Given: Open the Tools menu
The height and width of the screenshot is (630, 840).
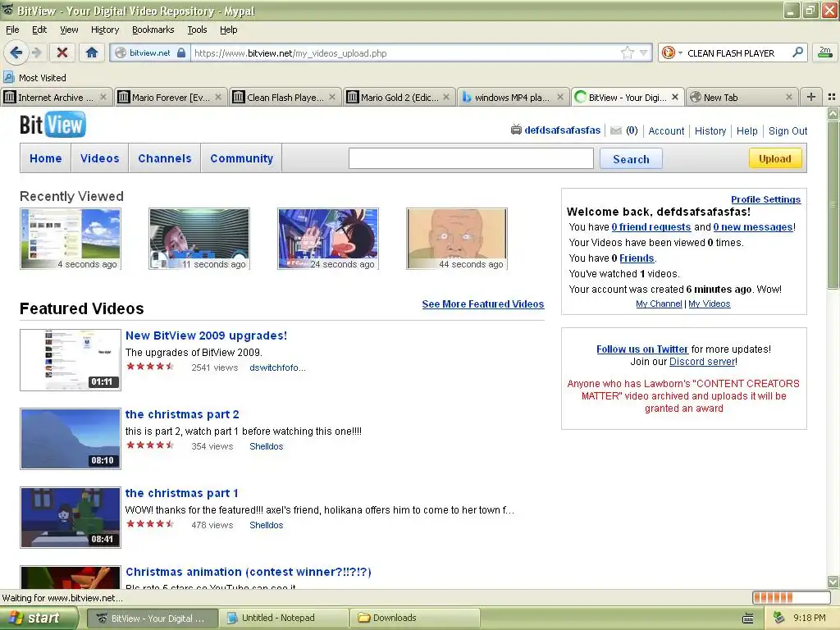Looking at the screenshot, I should point(197,30).
